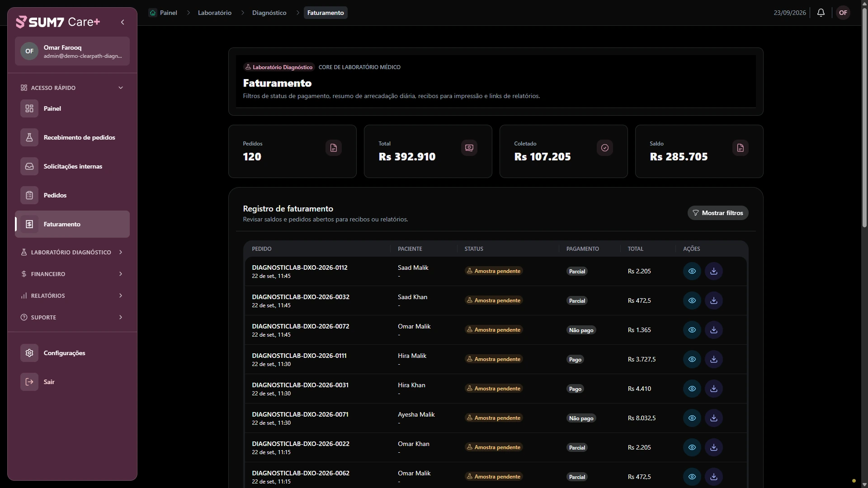Open the Omar Farooq profile card
Image resolution: width=868 pixels, height=488 pixels.
pos(72,51)
